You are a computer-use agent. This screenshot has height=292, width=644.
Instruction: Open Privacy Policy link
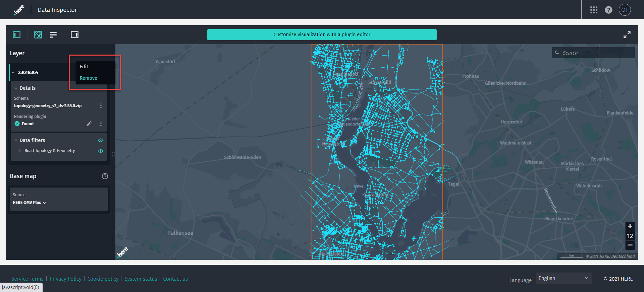(x=65, y=279)
